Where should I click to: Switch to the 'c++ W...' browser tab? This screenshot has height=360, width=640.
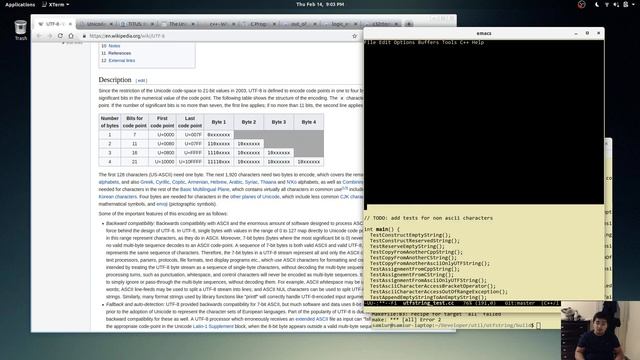pyautogui.click(x=218, y=24)
